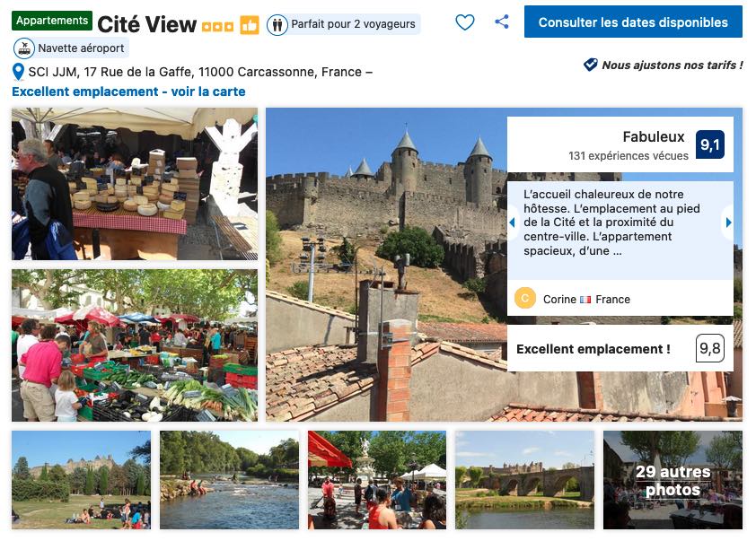Open the river rapids thumbnail photo
This screenshot has height=541, width=756.
(229, 480)
